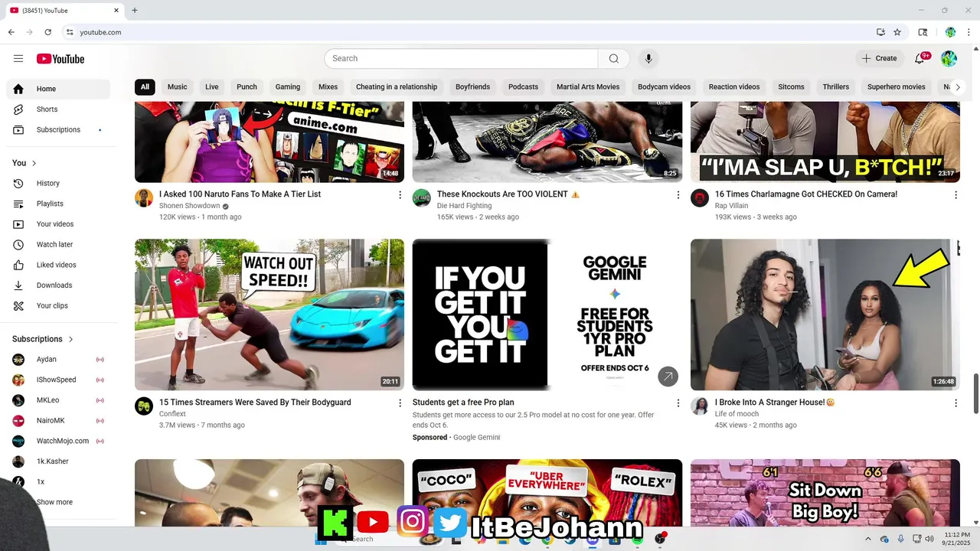Select the Gaming filter chip

point(288,87)
